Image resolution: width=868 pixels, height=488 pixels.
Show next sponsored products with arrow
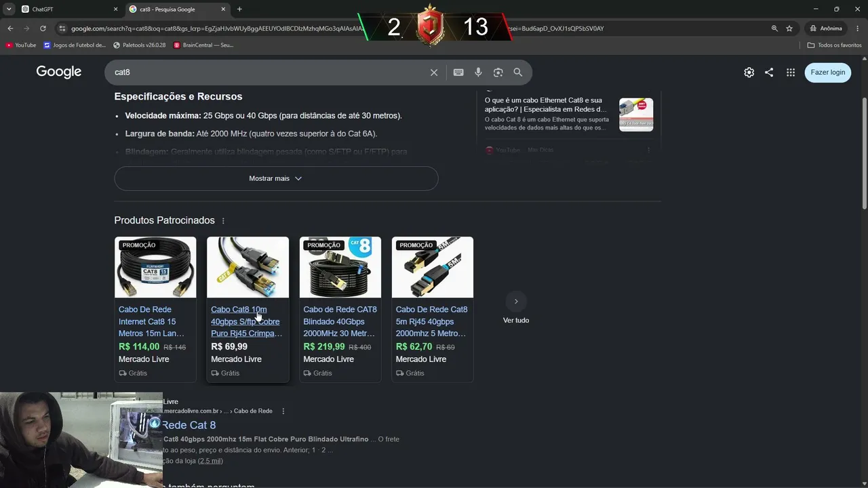point(516,302)
